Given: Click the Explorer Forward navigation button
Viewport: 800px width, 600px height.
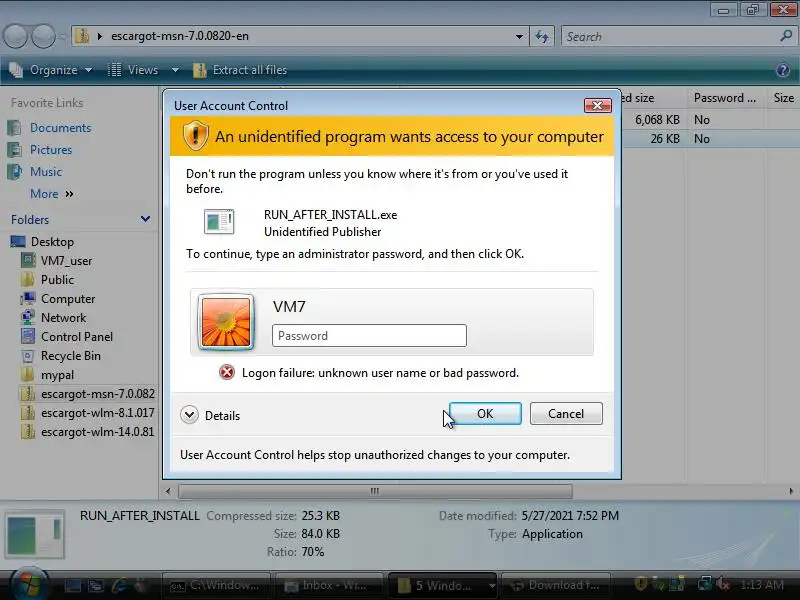Looking at the screenshot, I should (x=44, y=36).
